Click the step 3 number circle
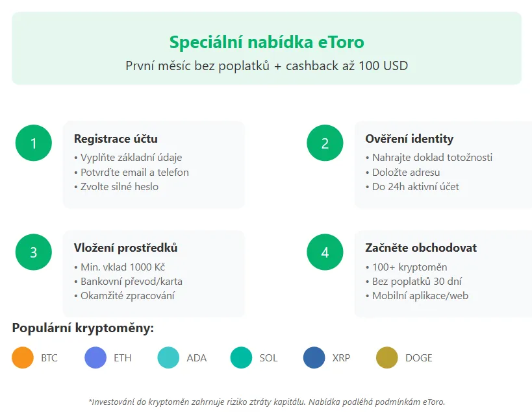Image resolution: width=532 pixels, height=412 pixels. [x=34, y=252]
